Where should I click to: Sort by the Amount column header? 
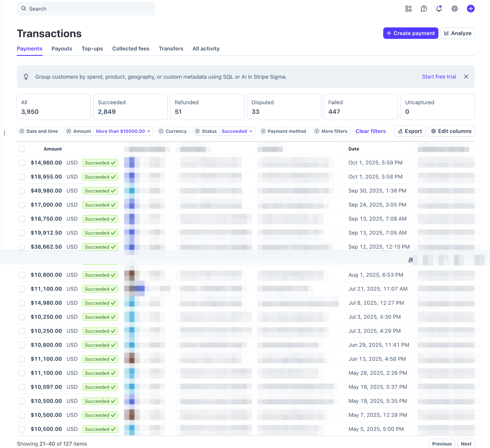53,149
